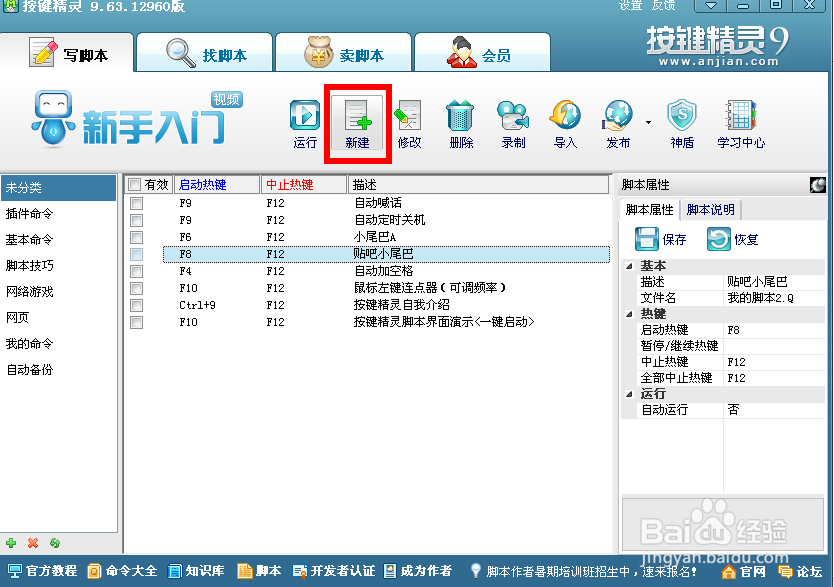Image resolution: width=834 pixels, height=587 pixels.
Task: Collapse the 基本 property group
Action: [x=630, y=266]
